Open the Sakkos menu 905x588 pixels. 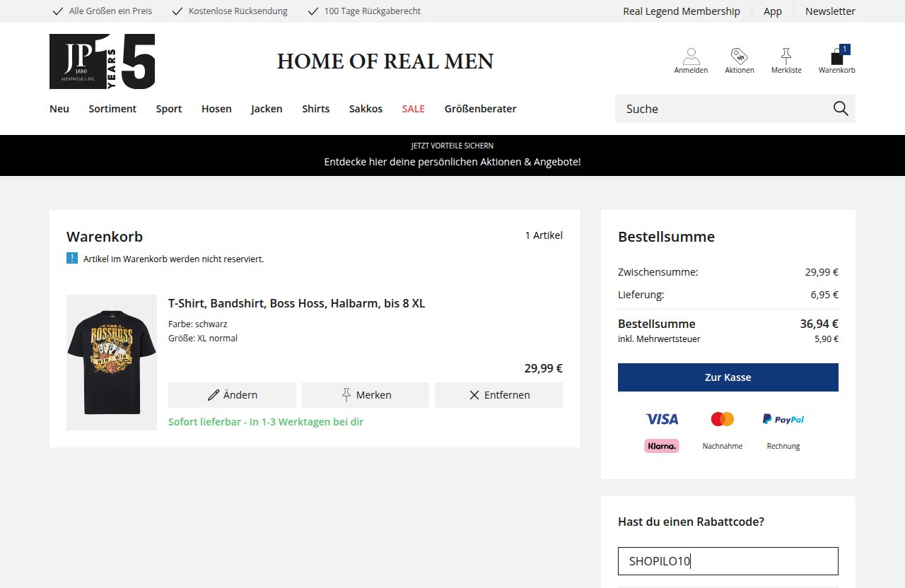pyautogui.click(x=366, y=109)
